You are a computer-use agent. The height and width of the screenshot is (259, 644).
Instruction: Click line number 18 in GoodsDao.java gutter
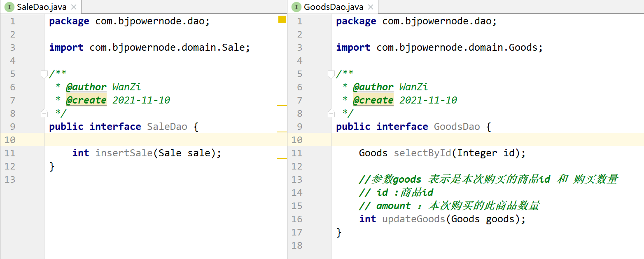click(297, 245)
